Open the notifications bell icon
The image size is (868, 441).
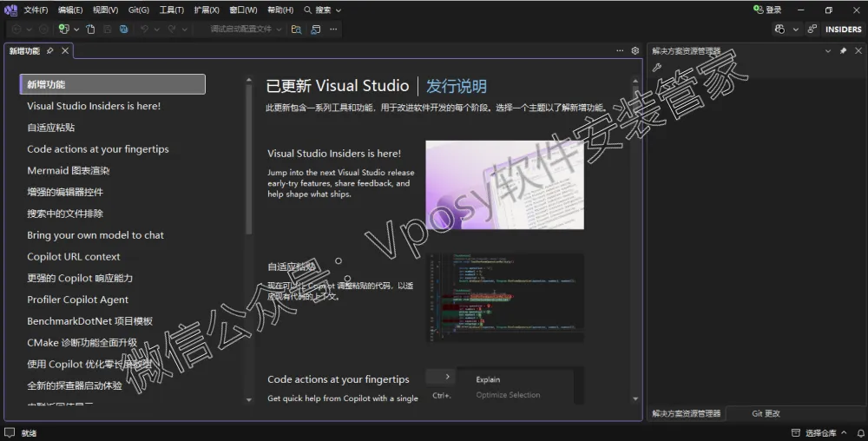[861, 432]
